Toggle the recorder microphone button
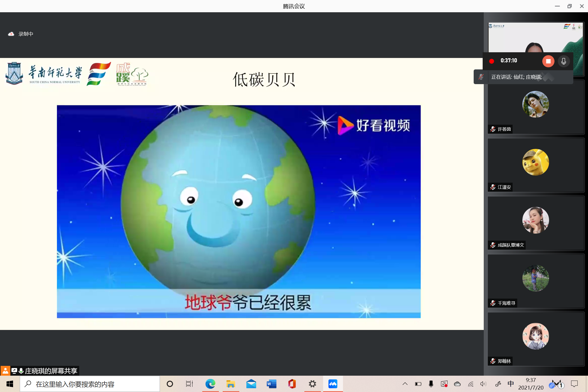This screenshot has height=392, width=588. (x=564, y=61)
